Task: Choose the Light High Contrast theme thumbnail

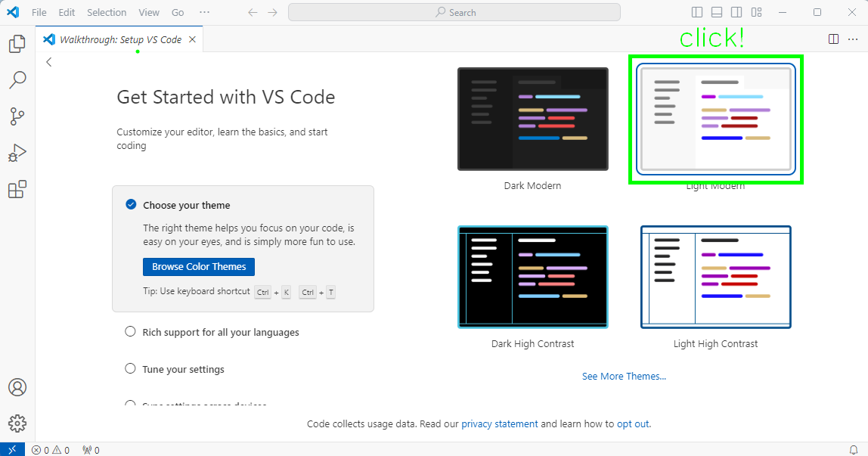Action: [x=716, y=277]
